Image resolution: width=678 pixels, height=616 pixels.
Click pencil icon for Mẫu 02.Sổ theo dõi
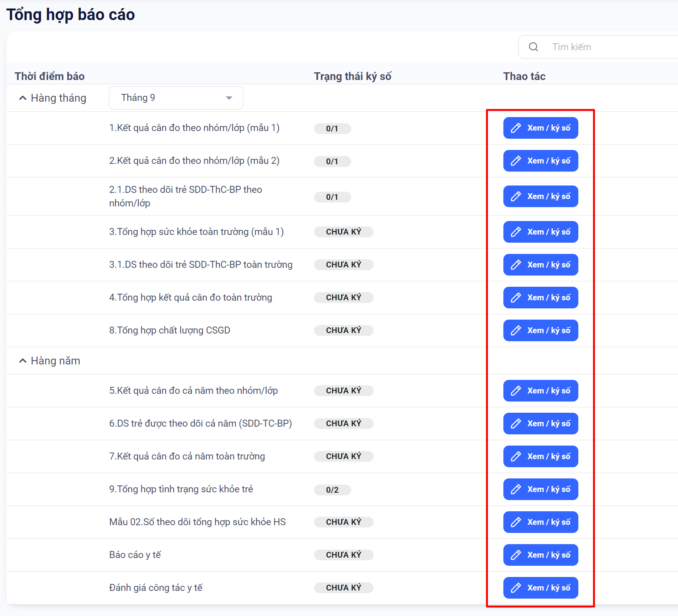516,522
